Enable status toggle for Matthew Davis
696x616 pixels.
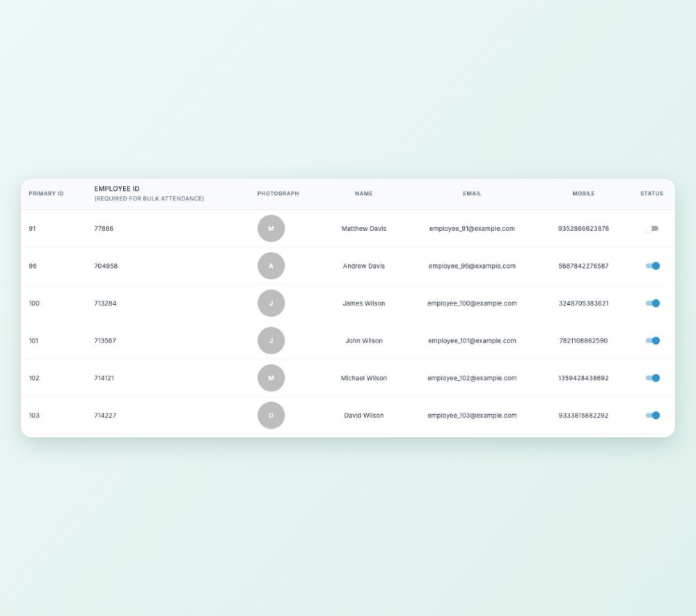[x=651, y=228]
